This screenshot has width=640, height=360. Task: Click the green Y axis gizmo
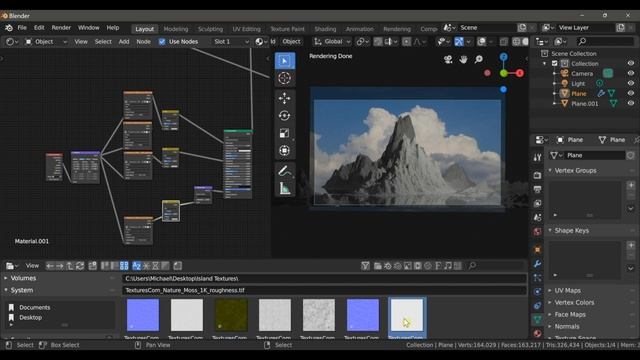[x=504, y=73]
